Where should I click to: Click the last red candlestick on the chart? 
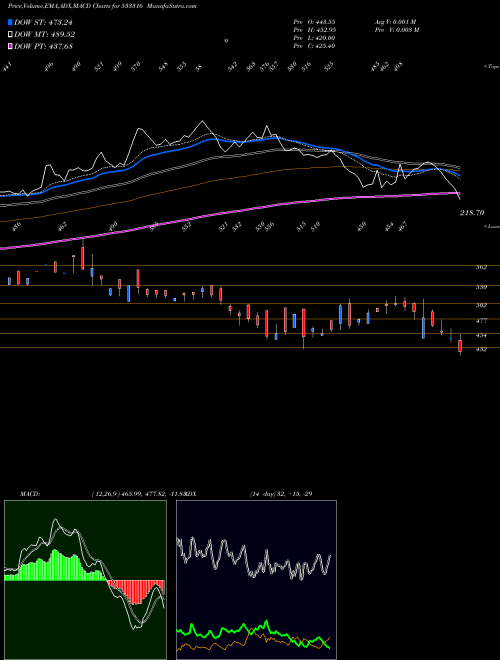click(x=460, y=346)
